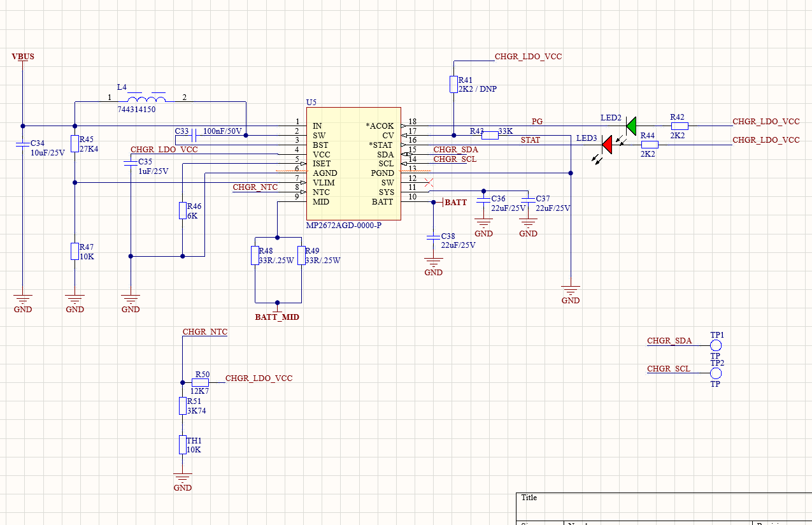Click the *ACOK pin name on U5

pyautogui.click(x=380, y=126)
